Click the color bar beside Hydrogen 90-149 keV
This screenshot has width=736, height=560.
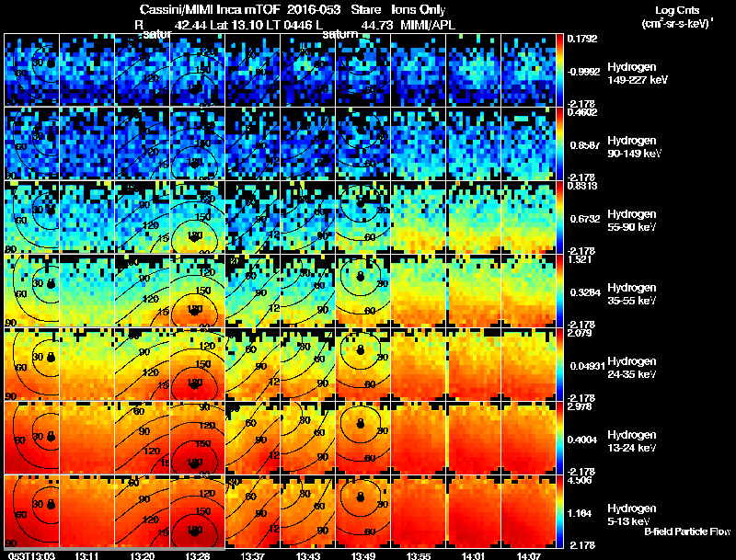[x=559, y=143]
